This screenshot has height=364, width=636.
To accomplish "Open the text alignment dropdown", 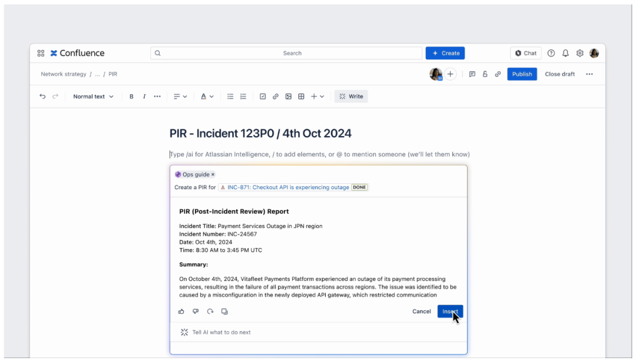I will pyautogui.click(x=180, y=97).
